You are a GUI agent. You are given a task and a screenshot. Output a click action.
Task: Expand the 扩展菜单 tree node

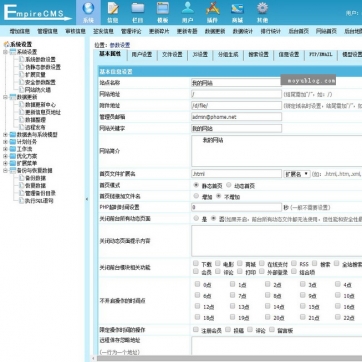(x=5, y=163)
